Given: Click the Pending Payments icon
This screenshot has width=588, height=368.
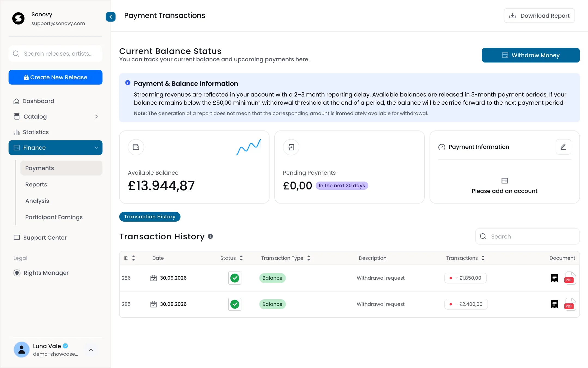Looking at the screenshot, I should coord(291,147).
